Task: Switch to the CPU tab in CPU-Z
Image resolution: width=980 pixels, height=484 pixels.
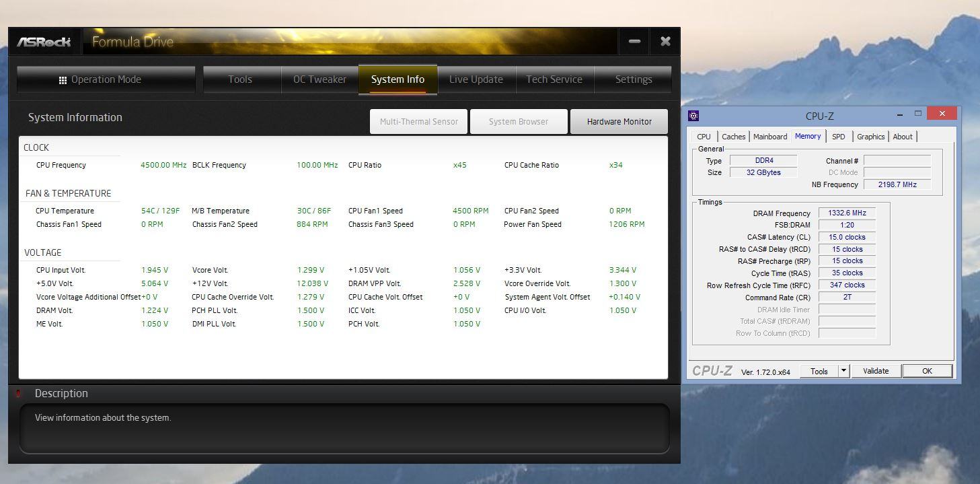Action: [x=704, y=137]
